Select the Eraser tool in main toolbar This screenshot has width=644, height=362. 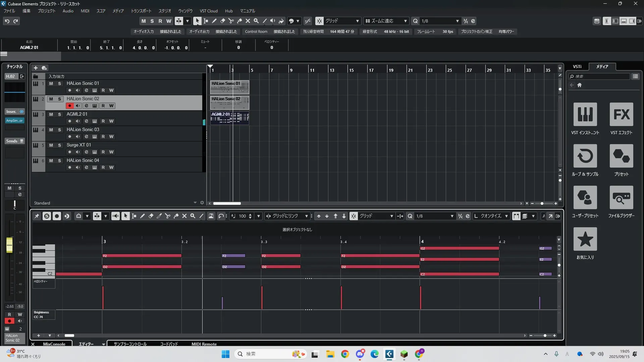click(222, 21)
